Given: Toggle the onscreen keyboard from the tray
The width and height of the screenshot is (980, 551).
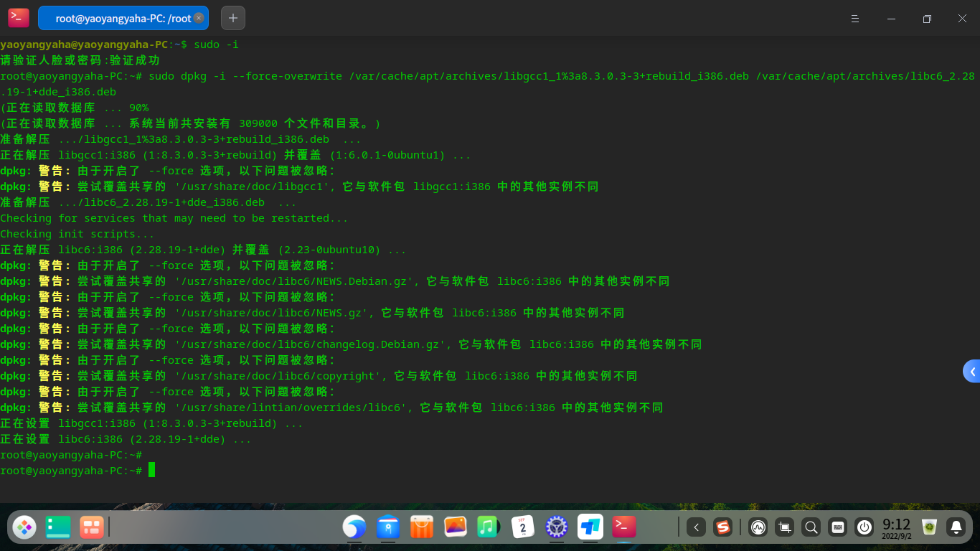Looking at the screenshot, I should (837, 527).
